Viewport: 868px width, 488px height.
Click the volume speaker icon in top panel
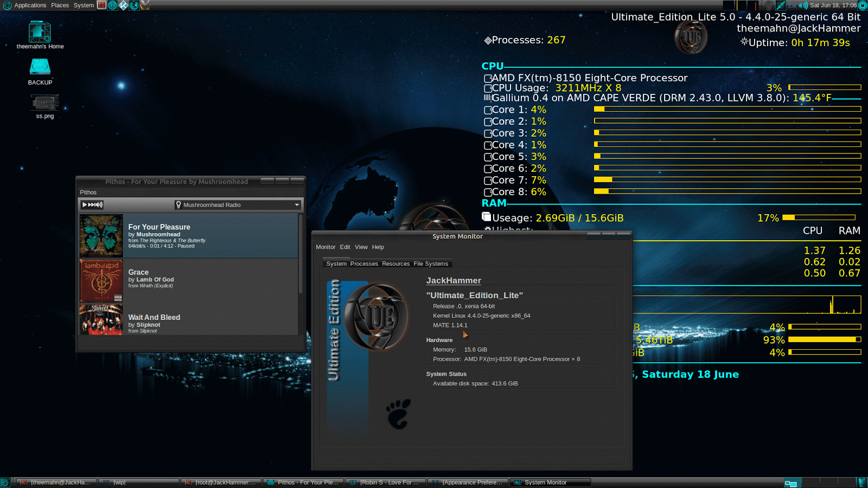point(803,5)
